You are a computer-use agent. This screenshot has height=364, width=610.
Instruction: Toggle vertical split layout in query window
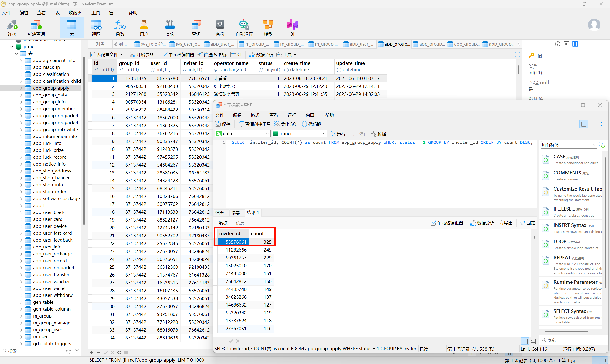click(x=592, y=124)
